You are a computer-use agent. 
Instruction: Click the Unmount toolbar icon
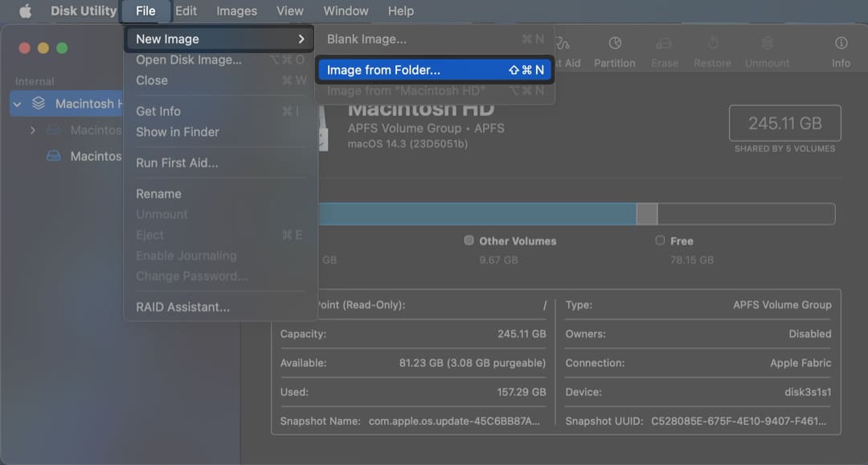tap(768, 43)
